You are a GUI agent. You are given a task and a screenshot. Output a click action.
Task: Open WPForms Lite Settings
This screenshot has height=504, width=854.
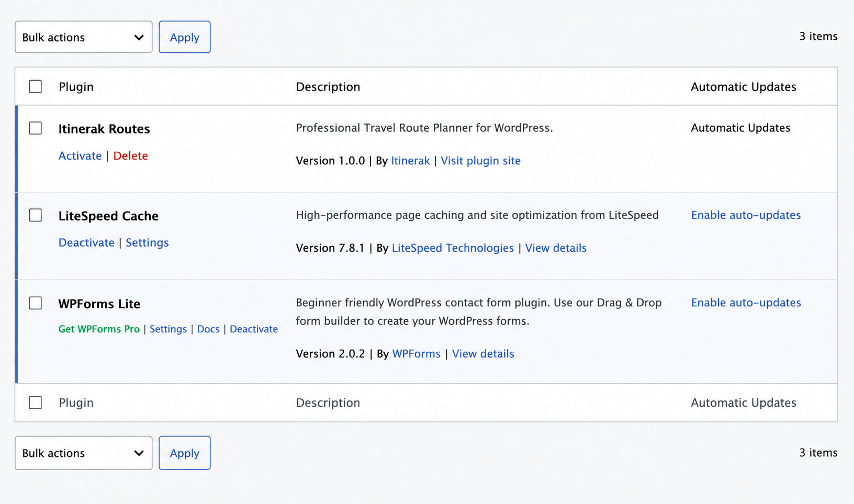[168, 329]
